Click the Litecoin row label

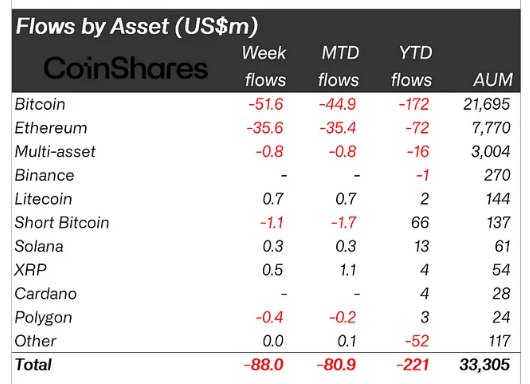coord(43,199)
